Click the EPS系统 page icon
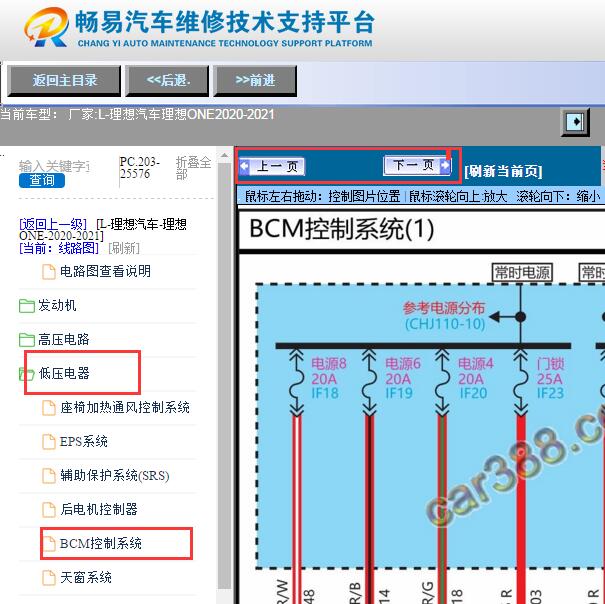 pos(49,442)
